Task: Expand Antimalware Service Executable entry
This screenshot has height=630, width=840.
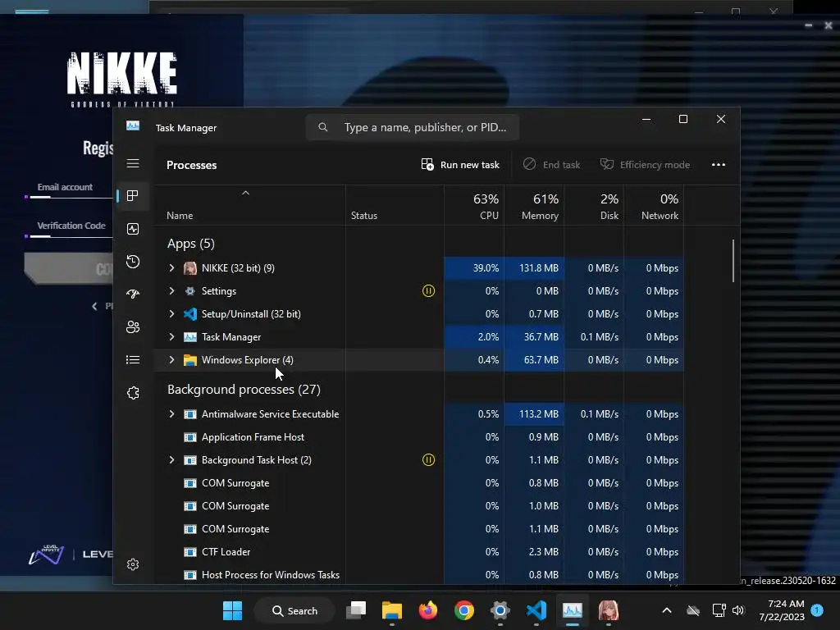Action: coord(171,414)
